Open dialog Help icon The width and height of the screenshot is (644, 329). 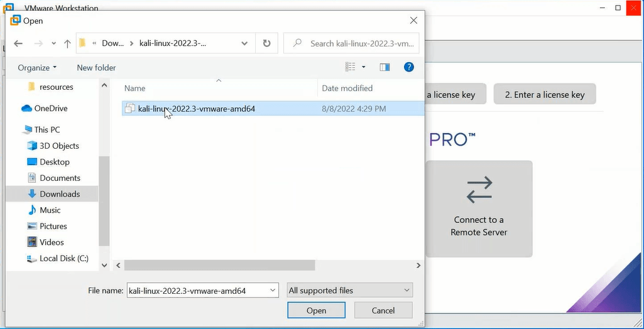[408, 67]
